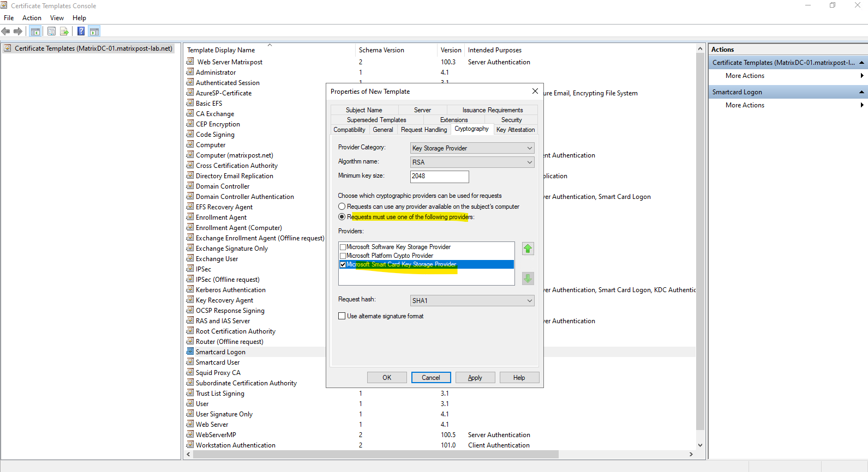The image size is (868, 472).
Task: Open the Algorithm name dropdown
Action: click(472, 162)
